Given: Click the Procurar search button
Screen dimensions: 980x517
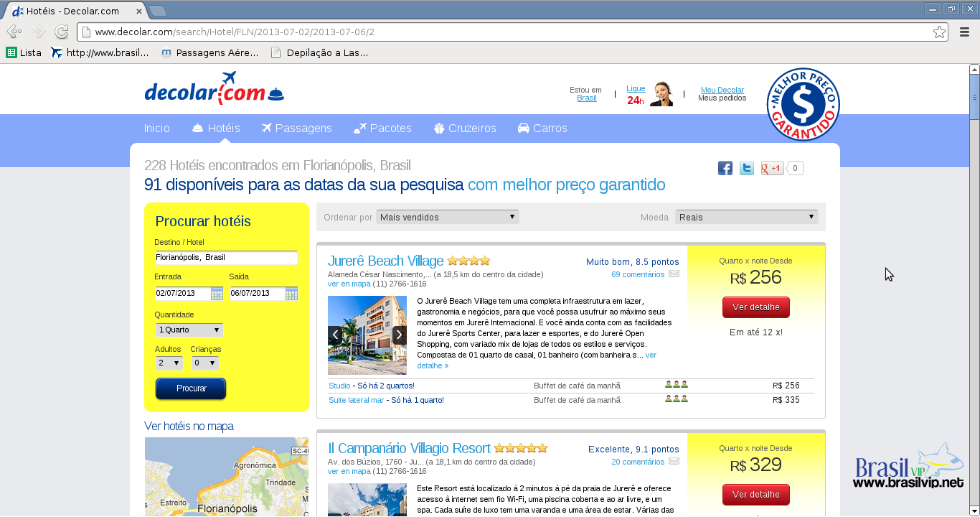Looking at the screenshot, I should [x=191, y=388].
